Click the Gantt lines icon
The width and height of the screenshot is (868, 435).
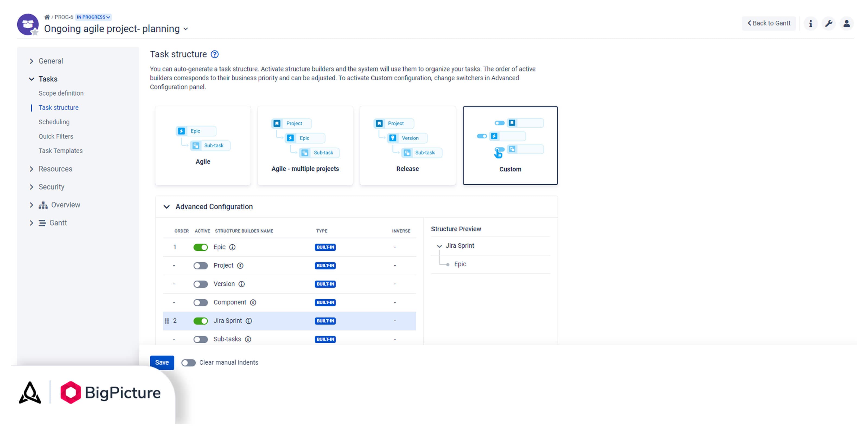point(42,223)
